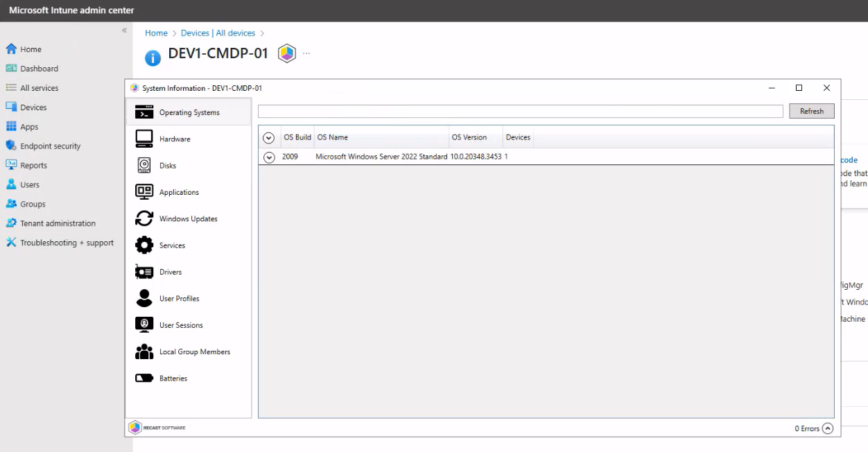Viewport: 868px width, 452px height.
Task: Open the Local Group Members tab label
Action: click(x=195, y=352)
